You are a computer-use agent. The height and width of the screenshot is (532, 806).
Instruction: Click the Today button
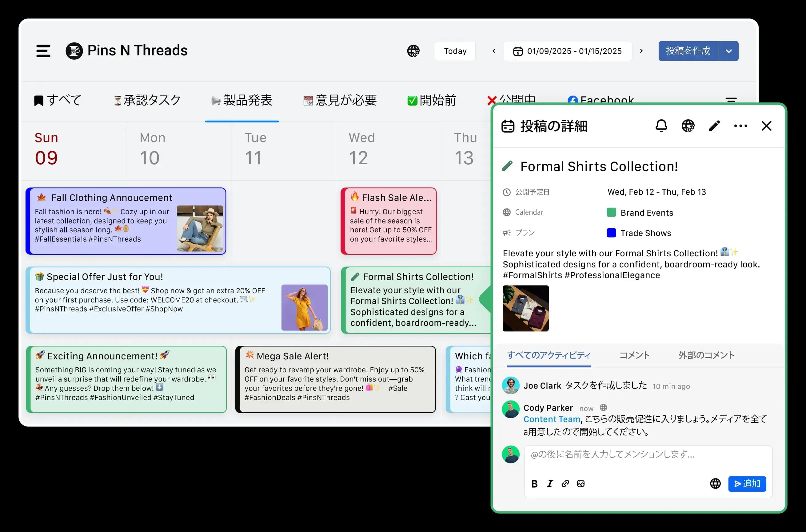pos(455,51)
